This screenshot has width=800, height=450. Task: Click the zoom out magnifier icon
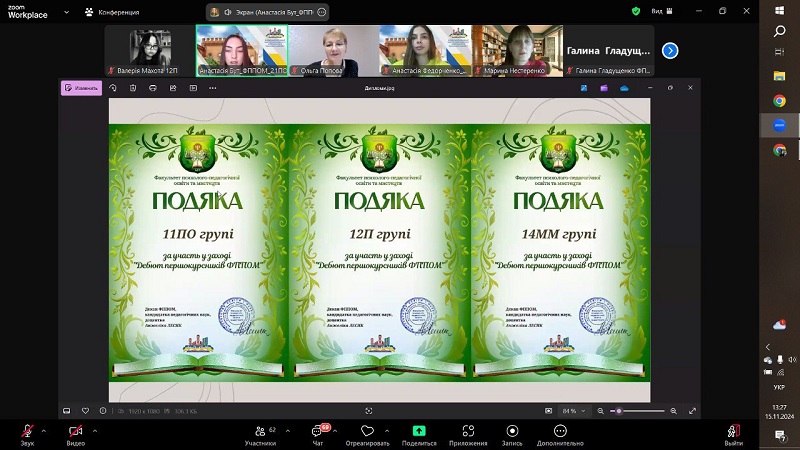click(x=601, y=411)
